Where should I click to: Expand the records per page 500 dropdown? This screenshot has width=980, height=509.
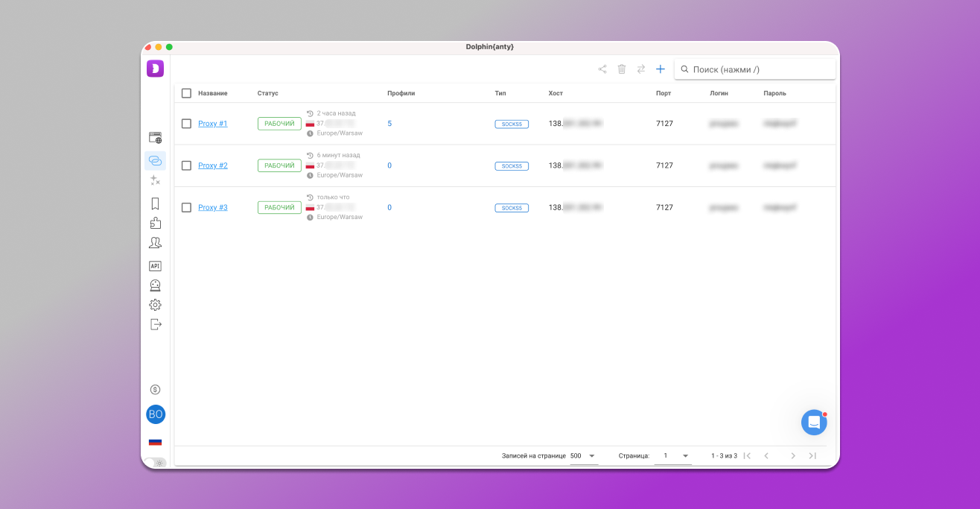point(584,456)
